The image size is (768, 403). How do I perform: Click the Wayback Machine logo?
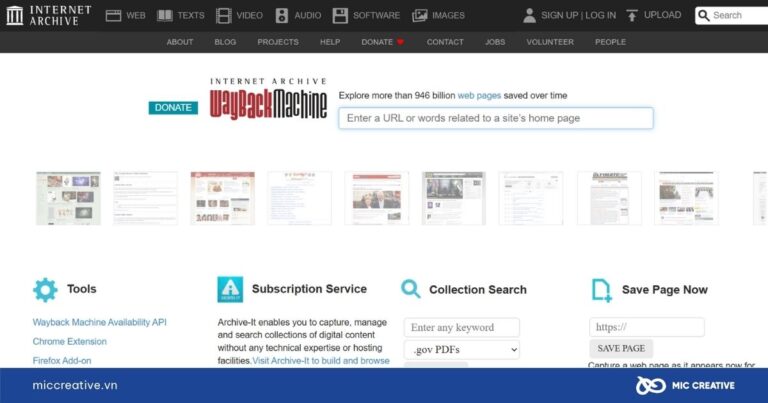click(x=268, y=98)
